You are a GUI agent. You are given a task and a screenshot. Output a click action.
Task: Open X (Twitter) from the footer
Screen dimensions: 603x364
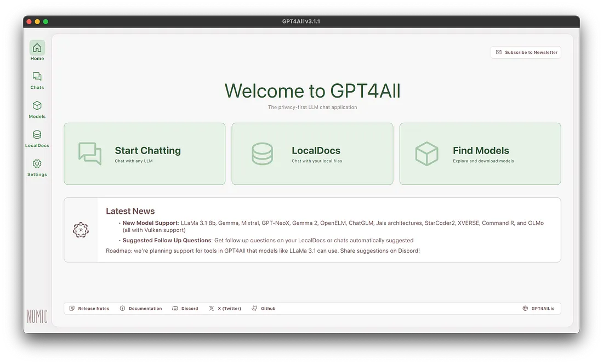(225, 308)
